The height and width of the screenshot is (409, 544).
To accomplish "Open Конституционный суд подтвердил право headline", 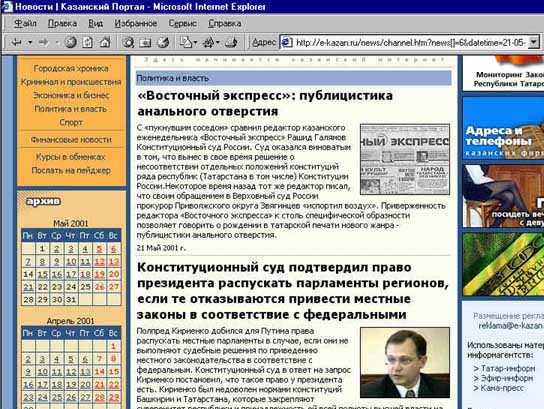I will [x=293, y=291].
